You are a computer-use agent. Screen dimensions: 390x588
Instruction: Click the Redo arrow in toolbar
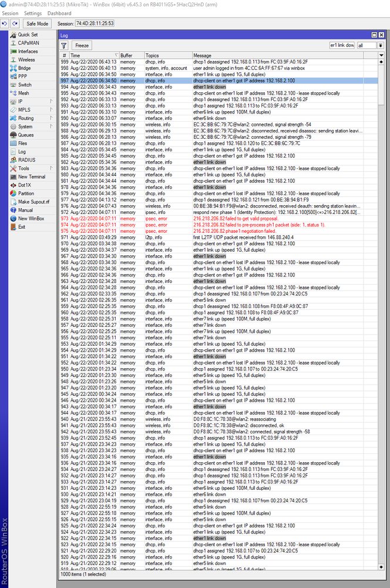click(15, 24)
